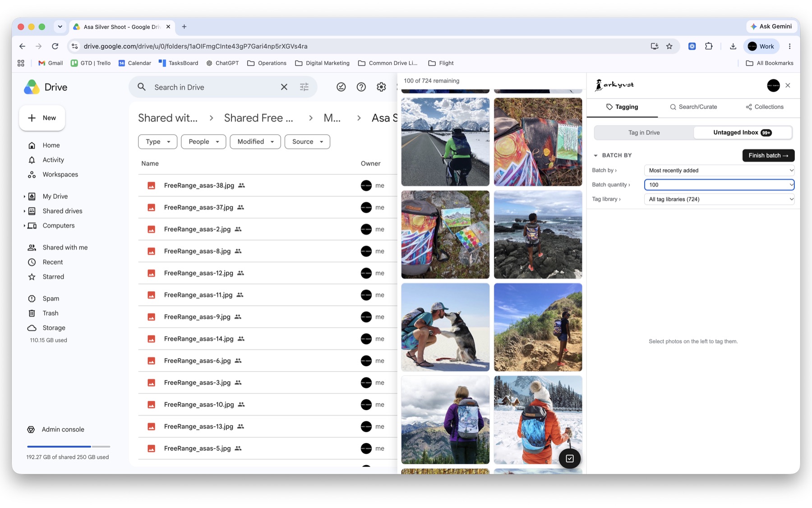The width and height of the screenshot is (812, 508).
Task: Click the shared storage usage bar
Action: [x=69, y=447]
